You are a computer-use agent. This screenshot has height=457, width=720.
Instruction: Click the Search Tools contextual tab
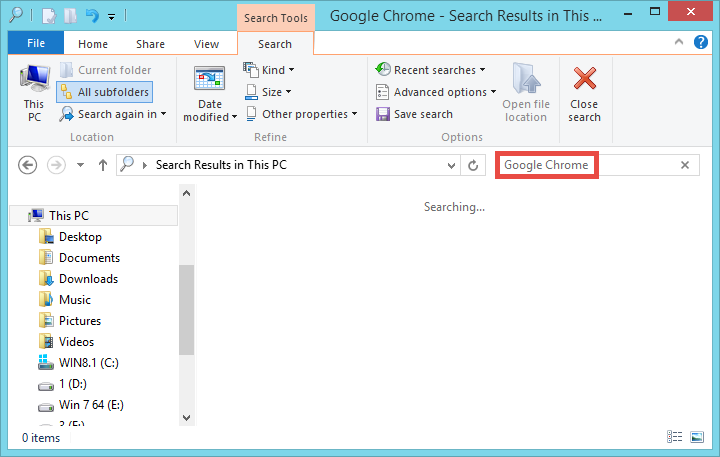coord(276,18)
